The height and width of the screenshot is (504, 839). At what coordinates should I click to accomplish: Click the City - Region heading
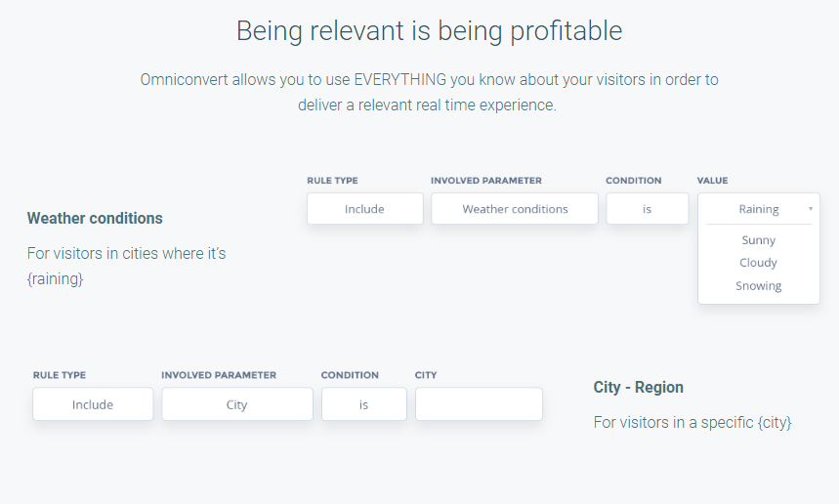[x=639, y=388]
